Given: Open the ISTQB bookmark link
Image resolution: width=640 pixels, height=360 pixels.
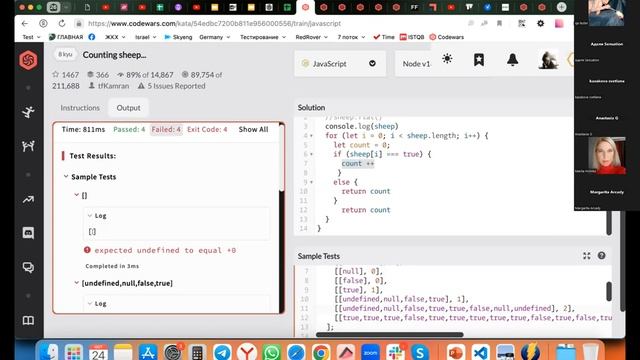Looking at the screenshot, I should click(x=412, y=37).
